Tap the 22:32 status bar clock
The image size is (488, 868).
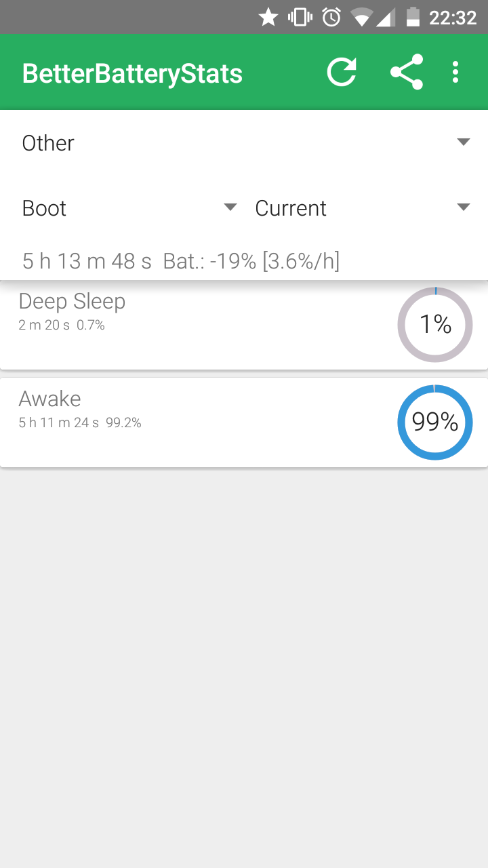pos(453,17)
